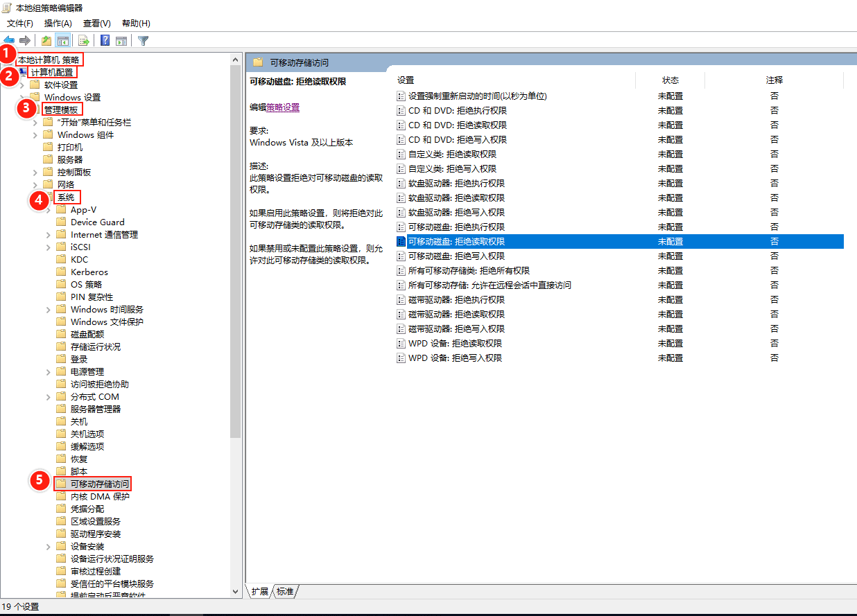Expand the 软件设置 tree node
The image size is (857, 616).
tap(22, 85)
